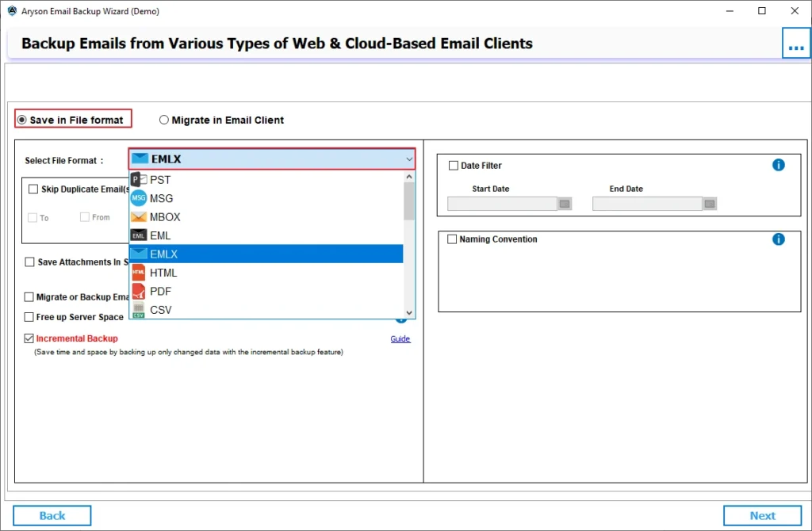
Task: Enable Save Attachments checkbox
Action: 29,262
